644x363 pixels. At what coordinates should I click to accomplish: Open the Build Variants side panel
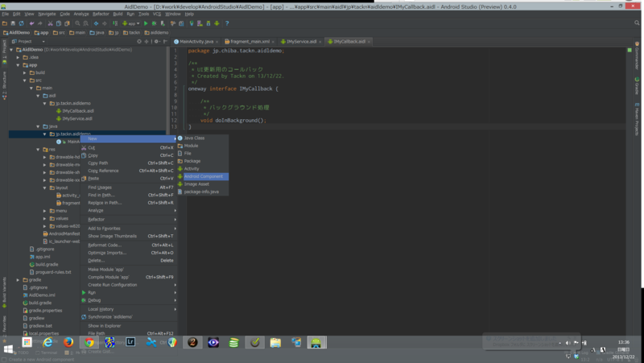click(4, 292)
